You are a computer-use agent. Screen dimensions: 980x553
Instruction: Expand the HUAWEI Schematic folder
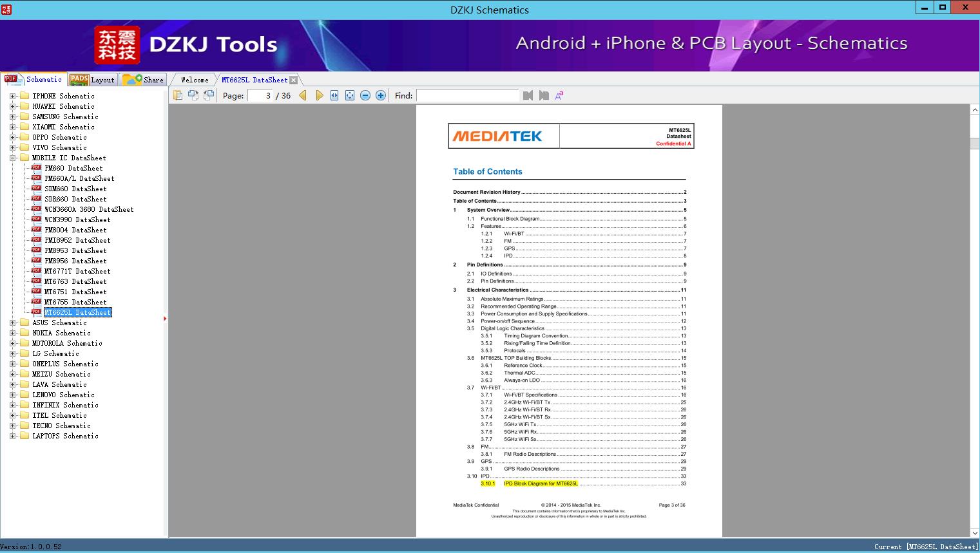point(12,106)
